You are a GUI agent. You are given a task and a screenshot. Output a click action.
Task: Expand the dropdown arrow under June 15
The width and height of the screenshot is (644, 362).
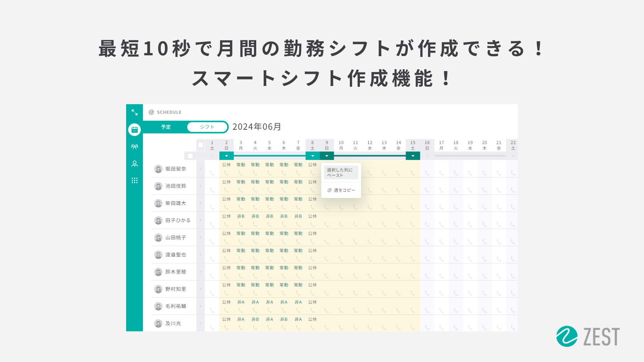[413, 156]
